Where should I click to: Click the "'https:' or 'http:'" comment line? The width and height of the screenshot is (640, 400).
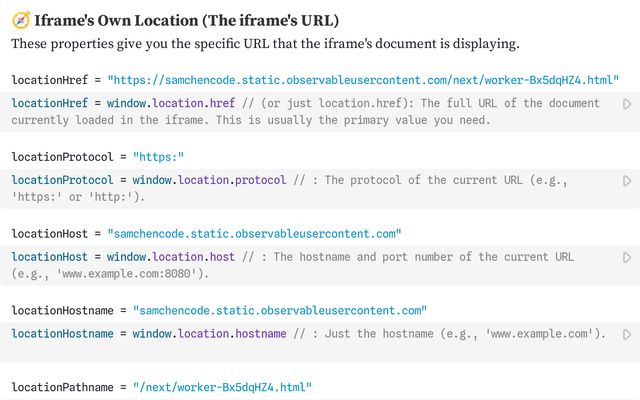pyautogui.click(x=79, y=197)
